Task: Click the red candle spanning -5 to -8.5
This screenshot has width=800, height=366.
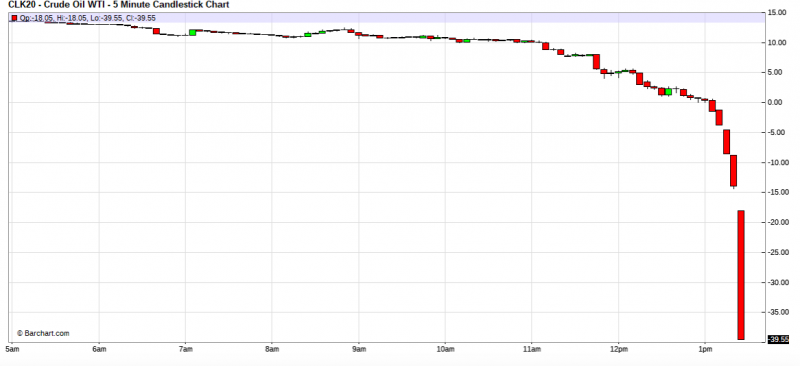Action: pos(727,141)
